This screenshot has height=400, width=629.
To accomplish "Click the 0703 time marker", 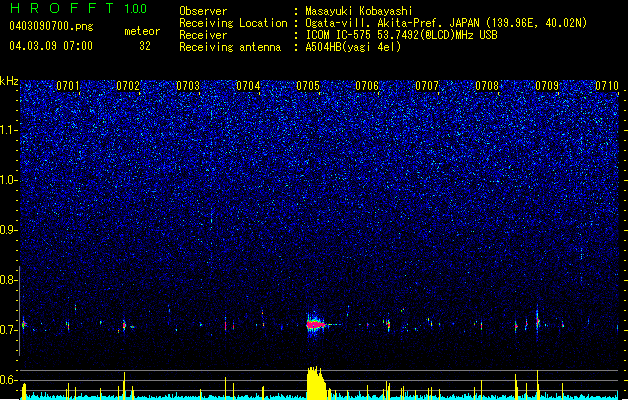I will coord(188,86).
